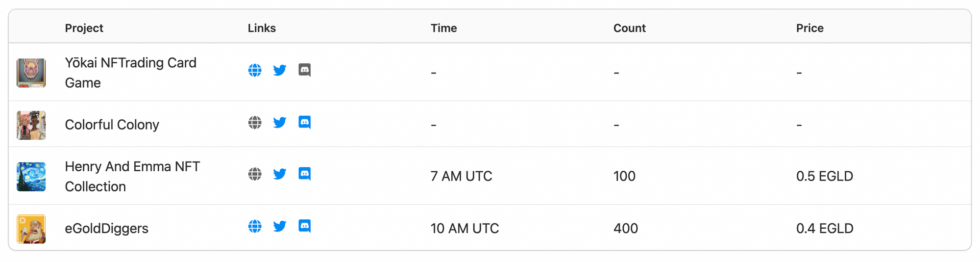This screenshot has width=980, height=262.
Task: Click the eGoldDiggers orange avatar thumbnail
Action: coord(31,229)
